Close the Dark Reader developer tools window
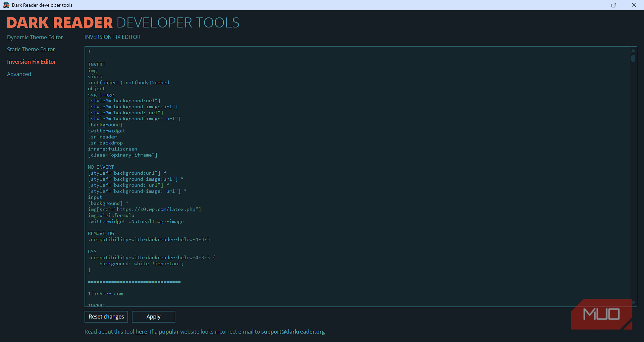 (x=634, y=5)
